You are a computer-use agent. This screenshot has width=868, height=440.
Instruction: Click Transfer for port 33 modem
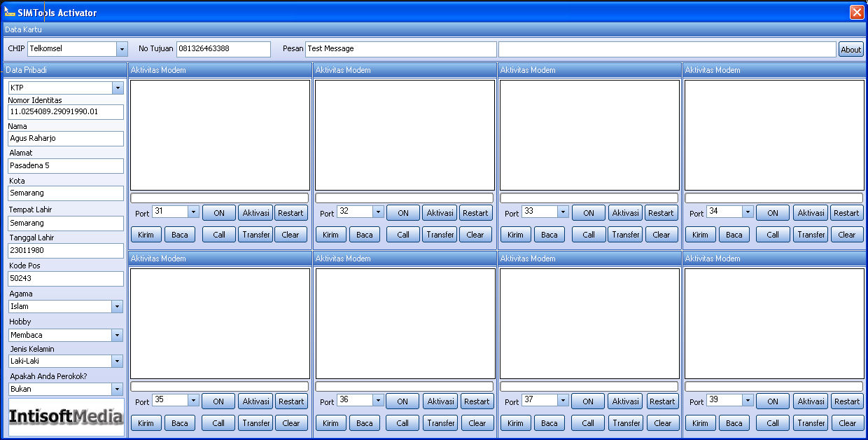click(x=625, y=235)
